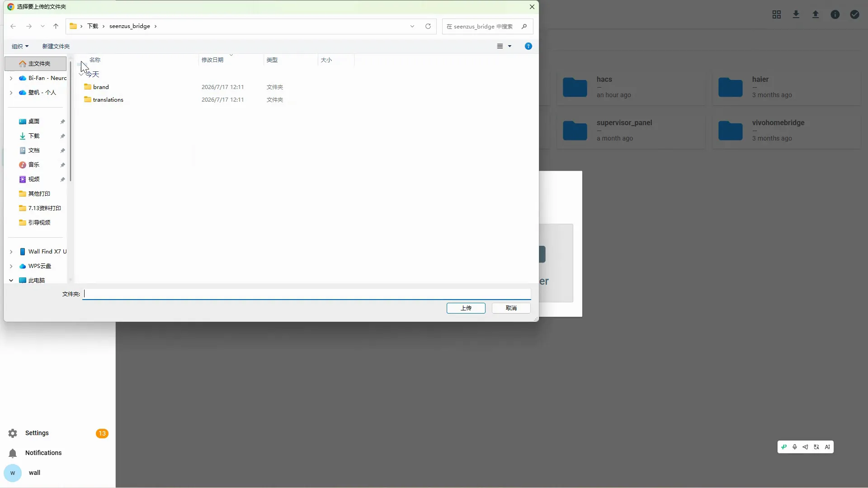This screenshot has width=868, height=488.
Task: Click the microphone icon in floating toolbar
Action: (x=795, y=447)
